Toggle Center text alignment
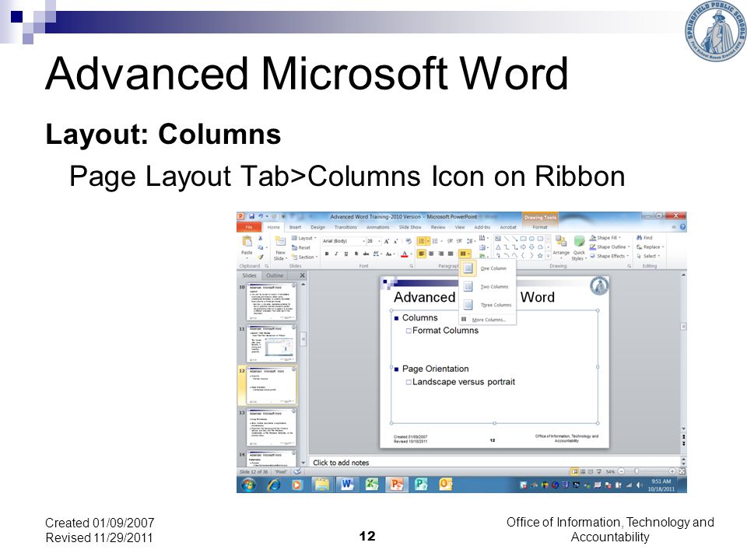Image resolution: width=747 pixels, height=560 pixels. tap(431, 254)
